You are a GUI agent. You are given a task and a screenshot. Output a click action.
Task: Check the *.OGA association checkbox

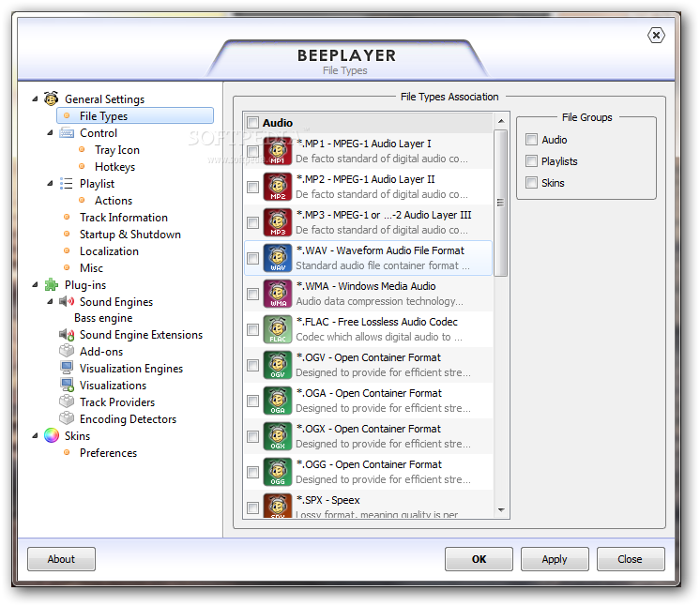(x=252, y=401)
